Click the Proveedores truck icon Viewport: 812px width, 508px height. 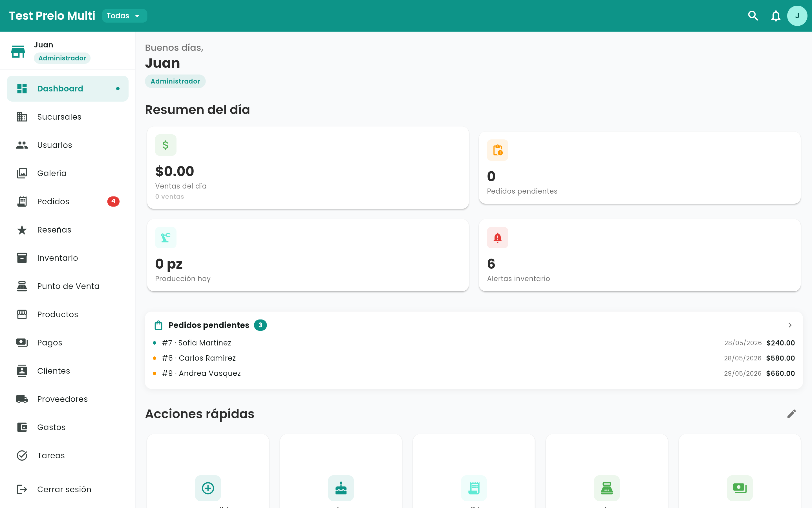(x=22, y=399)
